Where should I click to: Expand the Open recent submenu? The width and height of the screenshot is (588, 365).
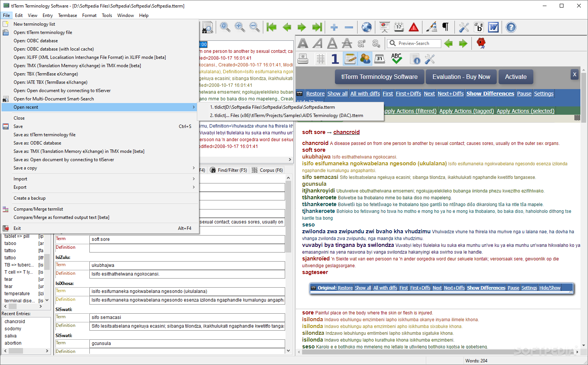(100, 107)
